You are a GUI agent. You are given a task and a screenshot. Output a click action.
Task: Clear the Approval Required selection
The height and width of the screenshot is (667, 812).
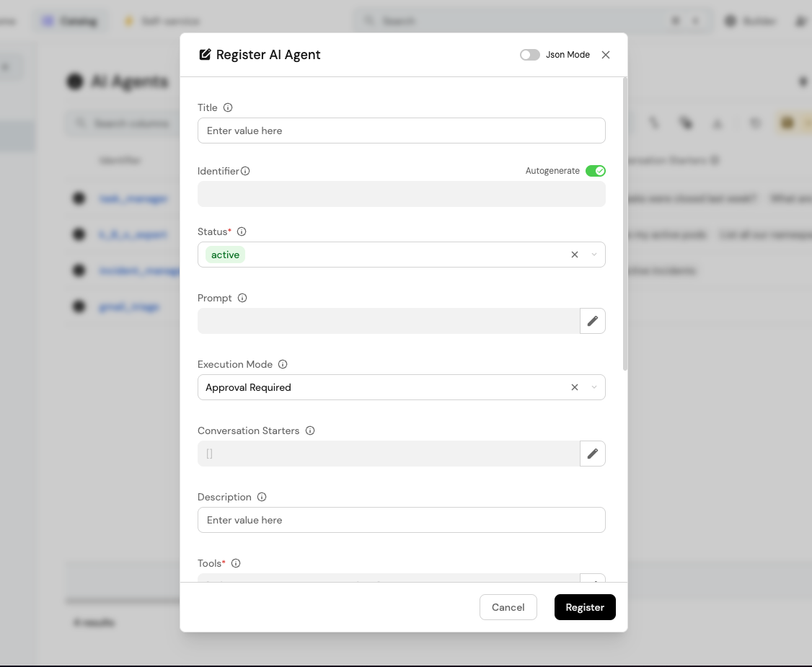pyautogui.click(x=575, y=387)
